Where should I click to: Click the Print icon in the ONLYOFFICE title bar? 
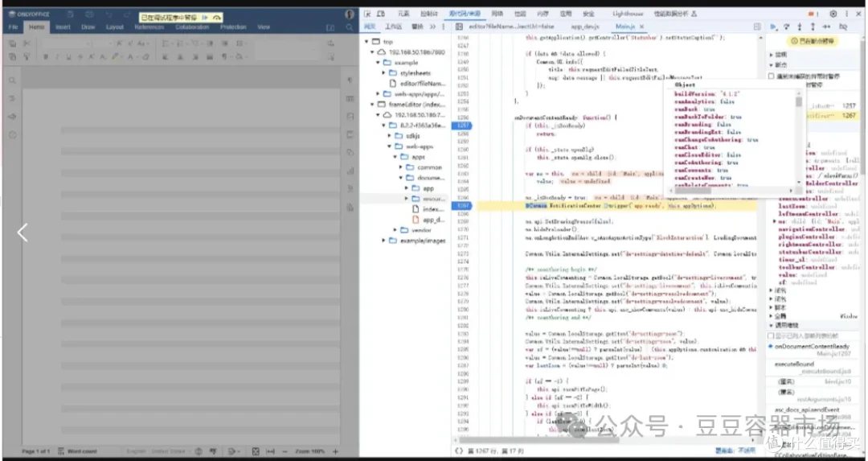tap(89, 14)
